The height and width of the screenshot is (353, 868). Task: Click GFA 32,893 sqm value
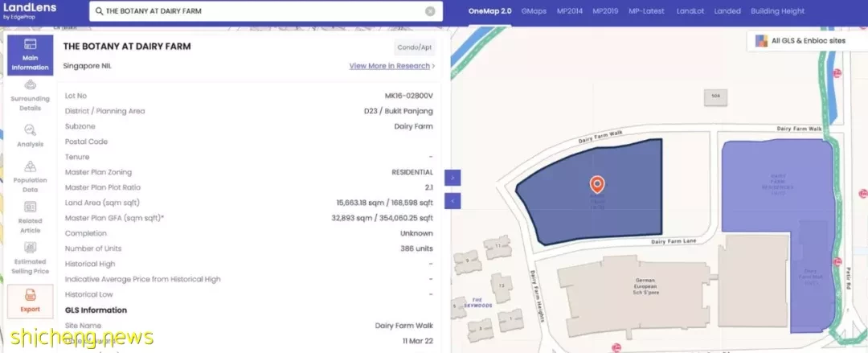point(382,219)
